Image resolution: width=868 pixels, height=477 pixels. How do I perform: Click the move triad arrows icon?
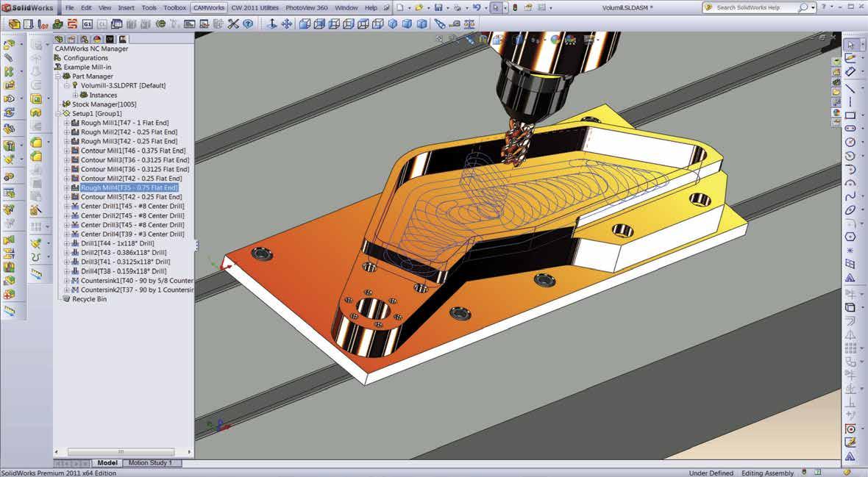click(287, 24)
